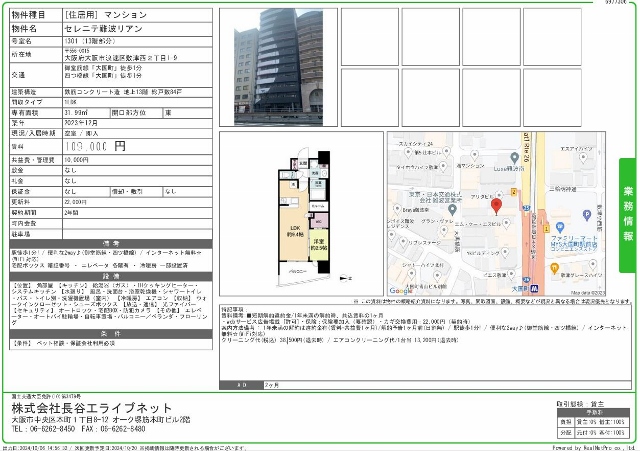Click the property name セレニテ難波リアン

[x=103, y=29]
